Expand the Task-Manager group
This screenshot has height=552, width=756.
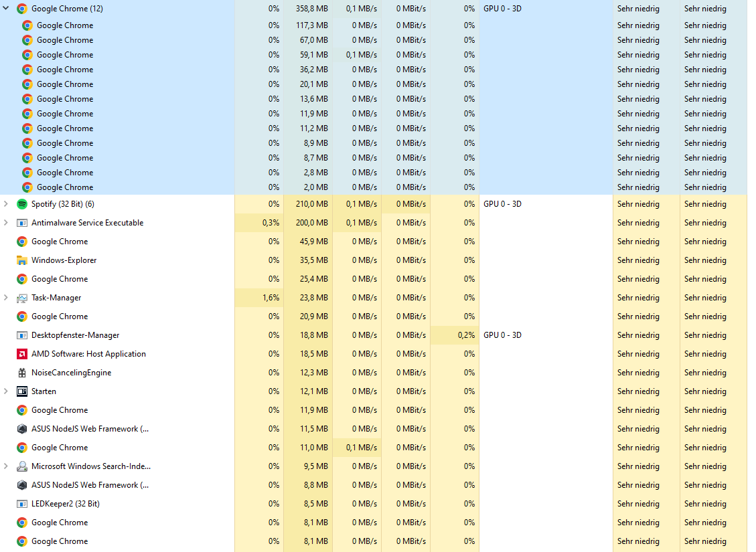pyautogui.click(x=5, y=297)
